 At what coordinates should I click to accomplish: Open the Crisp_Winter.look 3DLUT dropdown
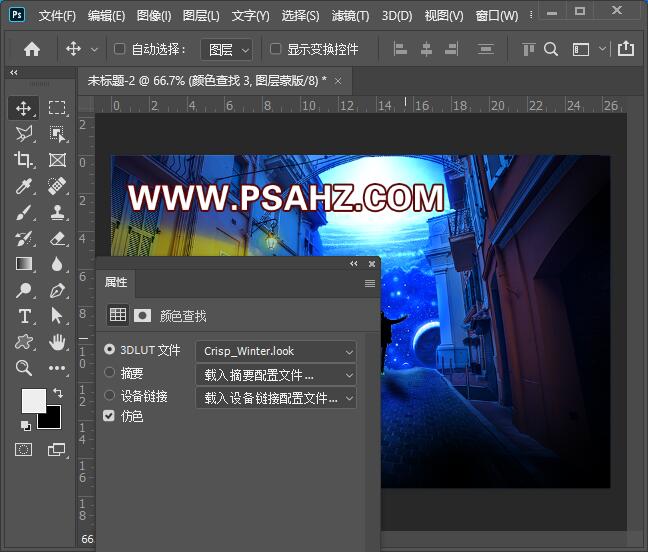(x=276, y=352)
